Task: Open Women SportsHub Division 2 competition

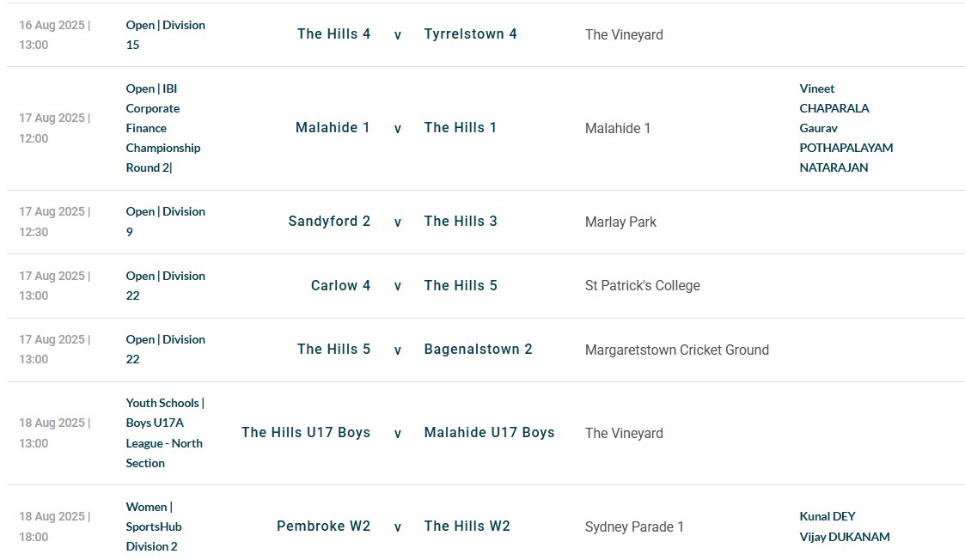Action: [154, 527]
